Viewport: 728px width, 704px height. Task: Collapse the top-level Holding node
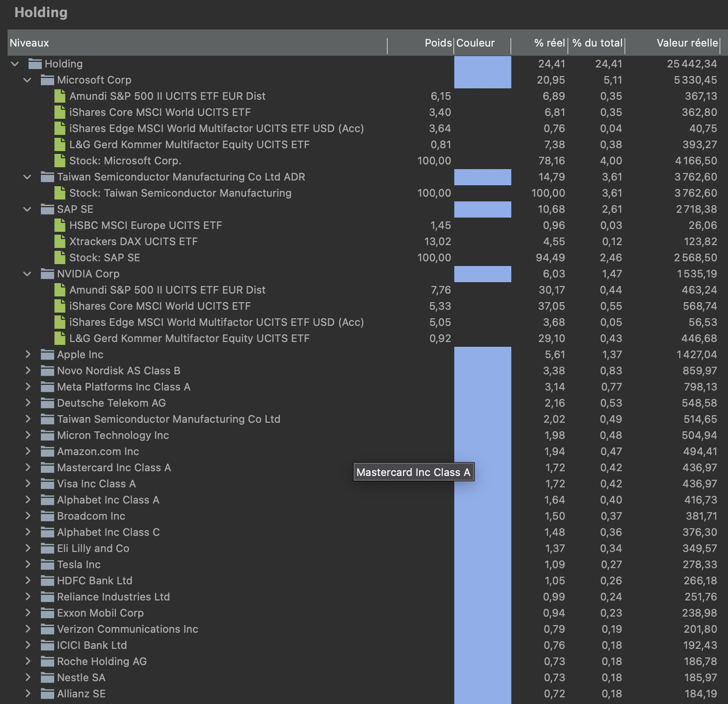pos(14,64)
